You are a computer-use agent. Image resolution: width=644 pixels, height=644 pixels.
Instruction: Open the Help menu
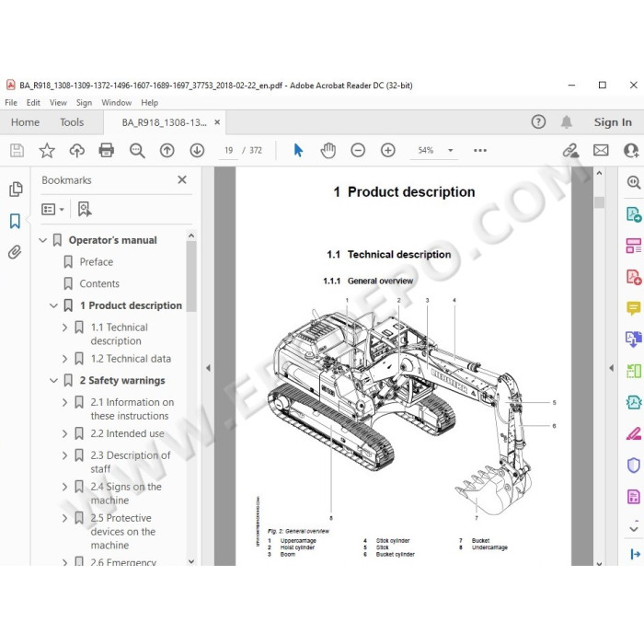149,103
